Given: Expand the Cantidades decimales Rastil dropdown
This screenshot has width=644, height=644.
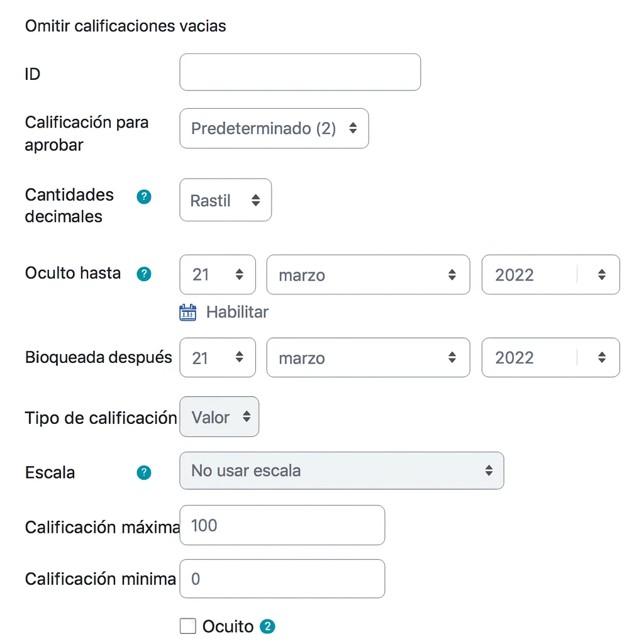Looking at the screenshot, I should pyautogui.click(x=225, y=201).
